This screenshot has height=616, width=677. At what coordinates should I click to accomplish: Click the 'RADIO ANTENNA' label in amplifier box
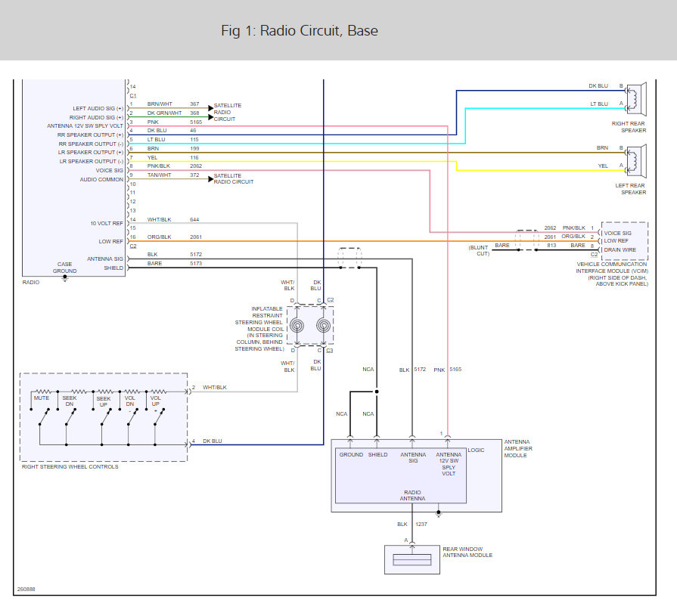coord(412,495)
